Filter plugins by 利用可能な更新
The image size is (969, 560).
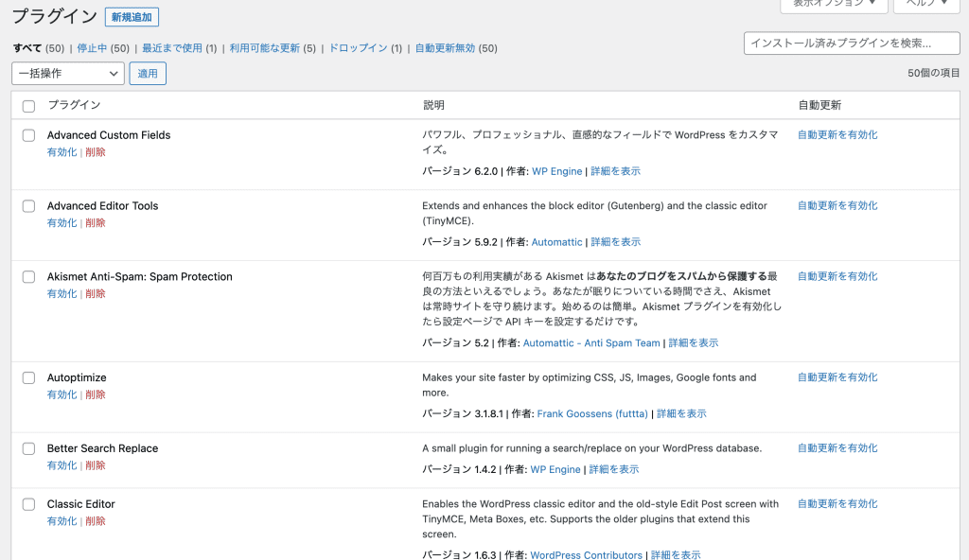coord(265,48)
